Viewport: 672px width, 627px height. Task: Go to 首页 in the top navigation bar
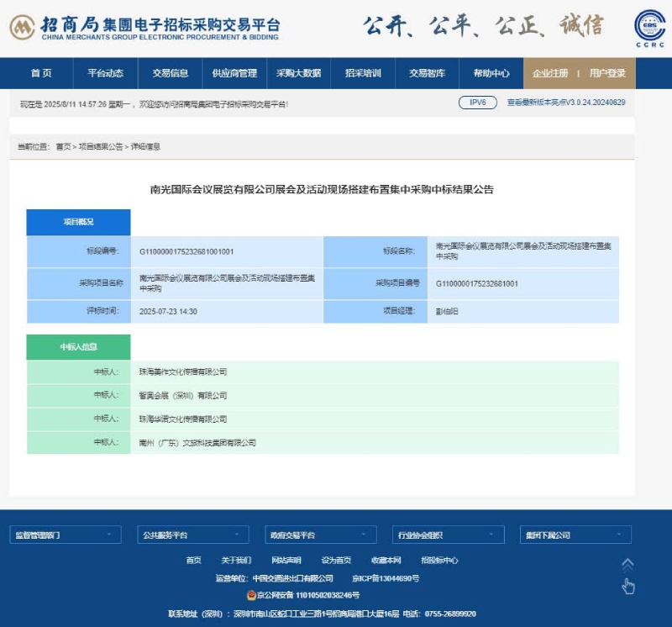[x=41, y=73]
